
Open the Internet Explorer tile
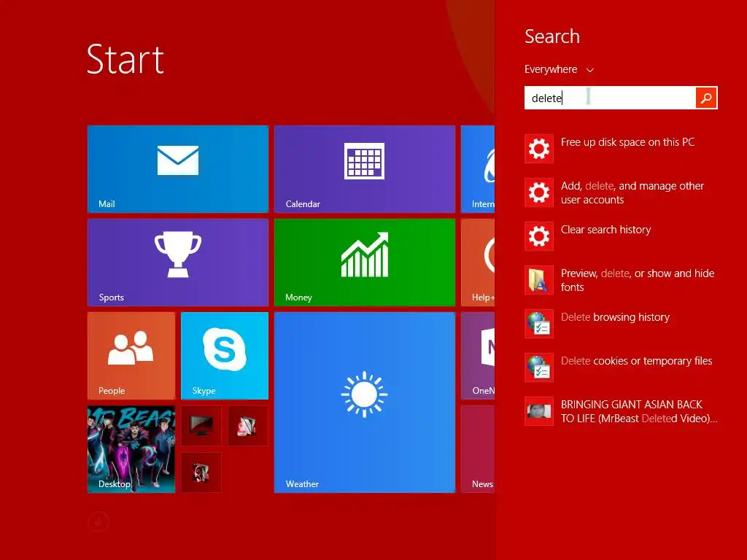tap(478, 169)
